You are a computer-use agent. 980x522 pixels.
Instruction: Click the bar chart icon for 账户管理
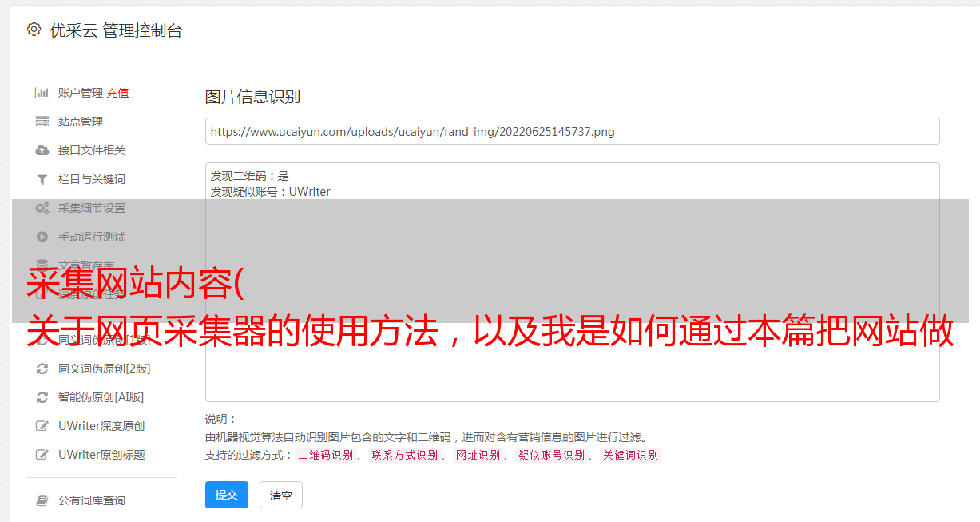tap(42, 93)
